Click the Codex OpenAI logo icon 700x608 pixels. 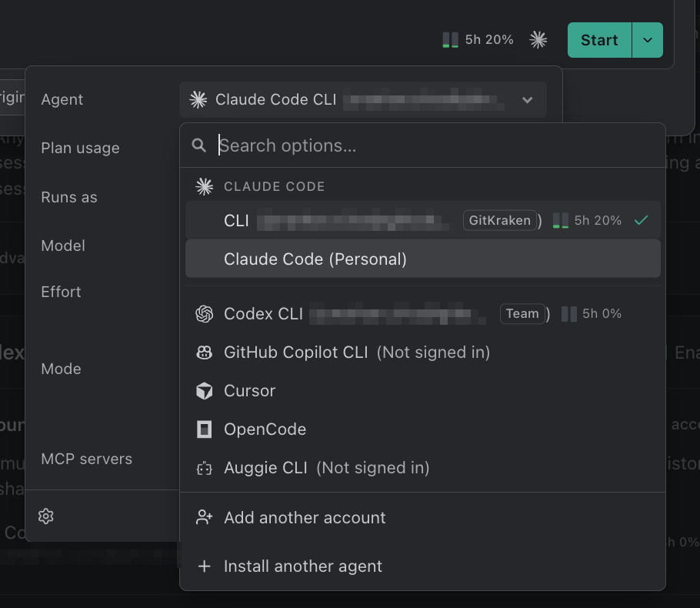coord(205,313)
